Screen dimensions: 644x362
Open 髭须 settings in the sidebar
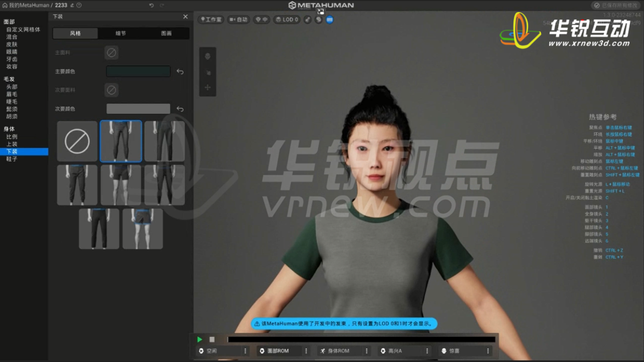click(x=12, y=109)
